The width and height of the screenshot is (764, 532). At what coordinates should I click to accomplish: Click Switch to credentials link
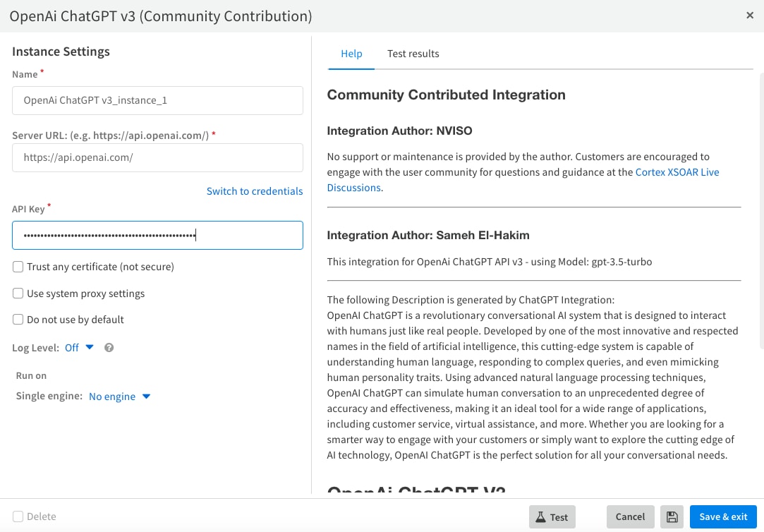tap(255, 191)
